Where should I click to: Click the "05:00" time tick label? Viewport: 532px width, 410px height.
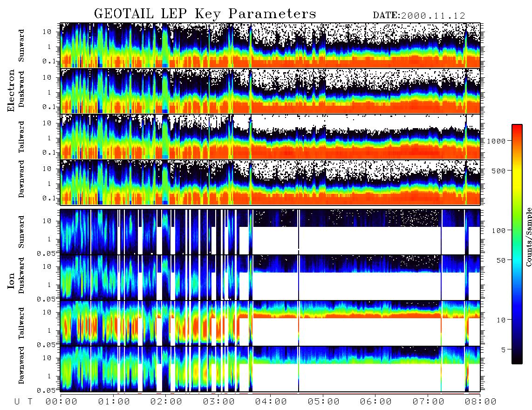(x=324, y=402)
